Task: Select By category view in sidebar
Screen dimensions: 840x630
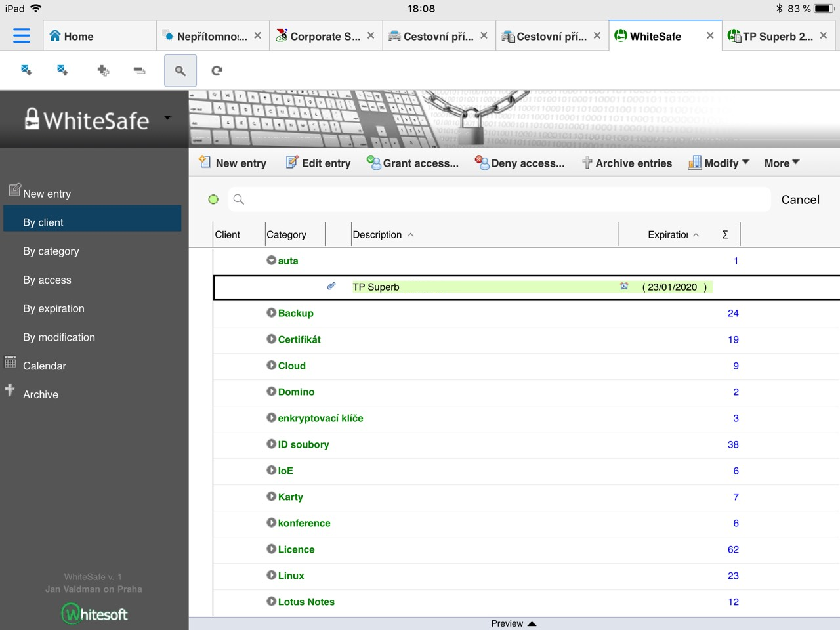Action: click(x=51, y=251)
